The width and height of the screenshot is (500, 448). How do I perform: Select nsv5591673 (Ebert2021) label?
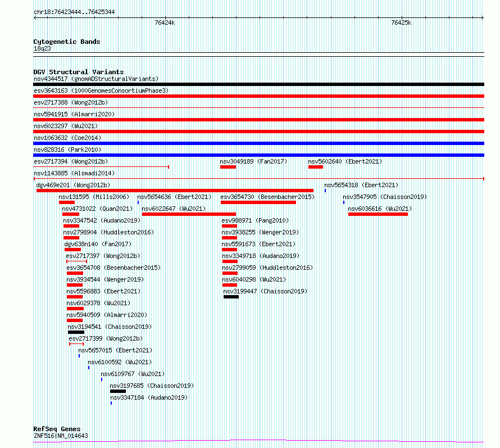[258, 244]
